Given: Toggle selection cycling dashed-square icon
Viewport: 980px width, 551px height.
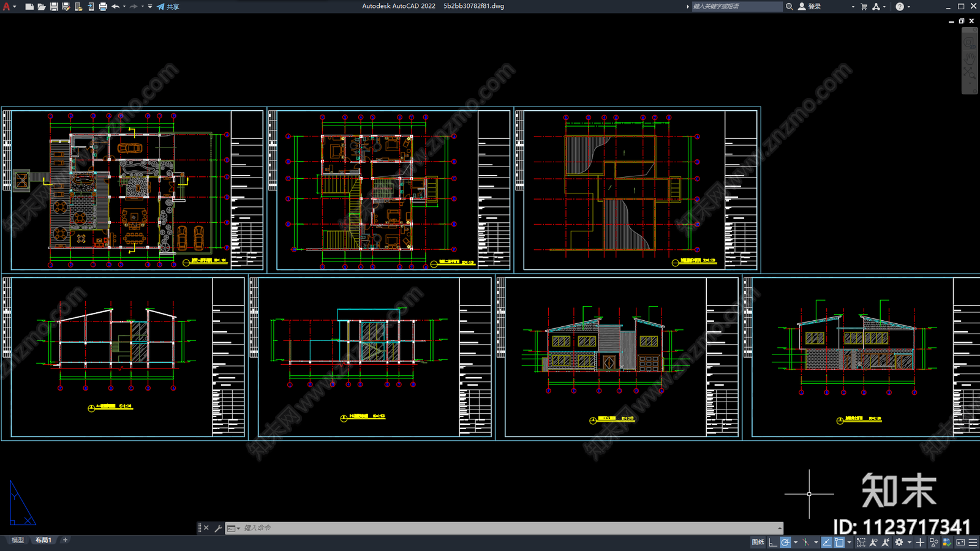Looking at the screenshot, I should [x=861, y=542].
